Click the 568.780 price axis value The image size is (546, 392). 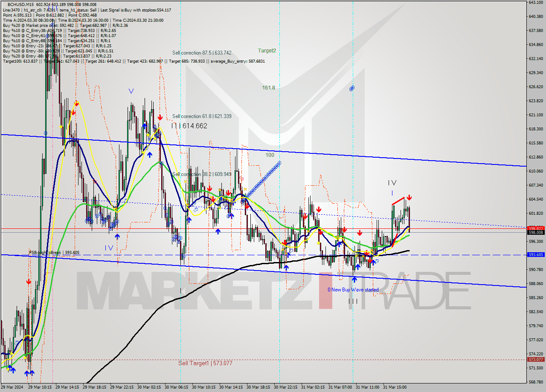[536, 382]
